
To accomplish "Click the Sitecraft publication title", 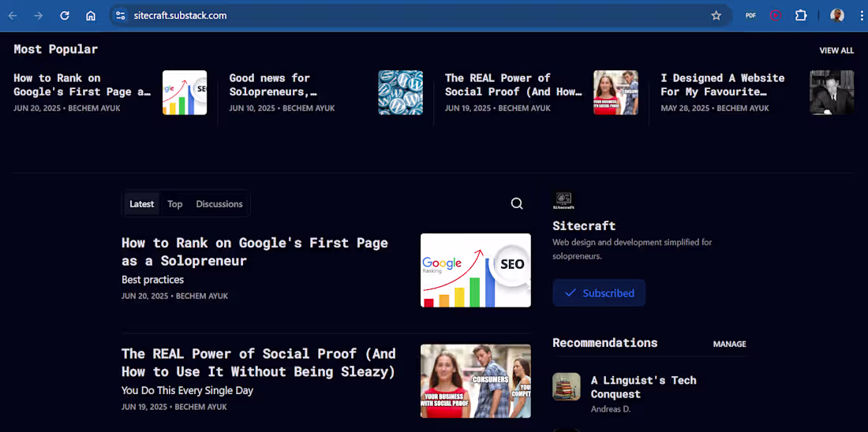I will click(584, 225).
